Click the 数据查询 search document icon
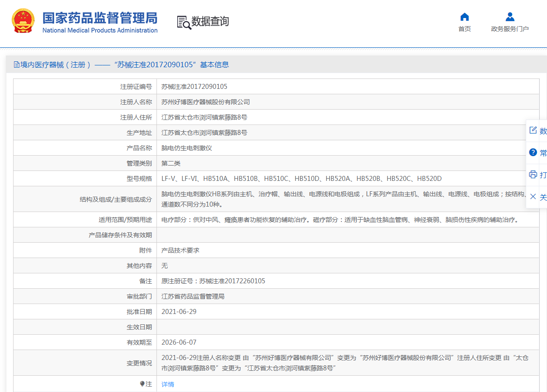Screen dimensions: 547x392 coord(184,22)
